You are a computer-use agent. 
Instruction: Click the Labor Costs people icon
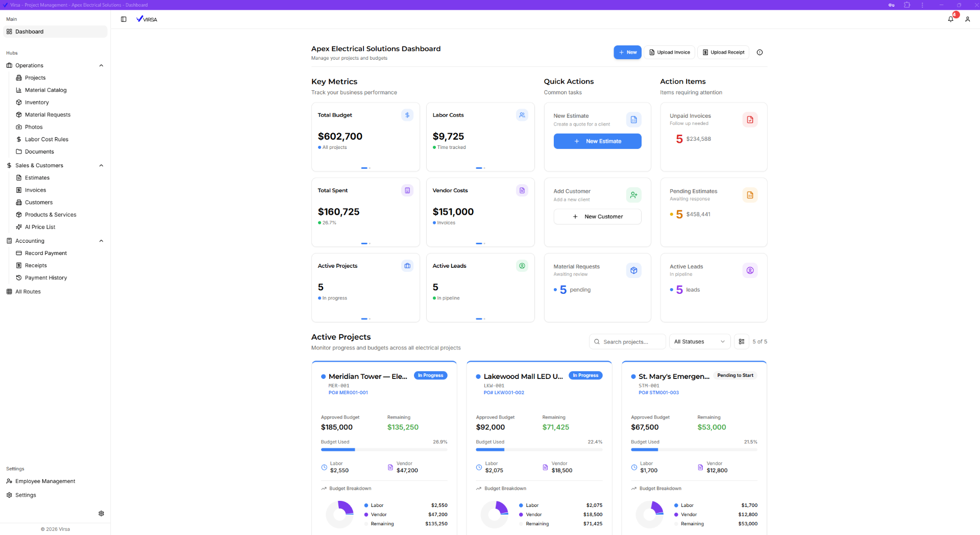click(x=522, y=115)
